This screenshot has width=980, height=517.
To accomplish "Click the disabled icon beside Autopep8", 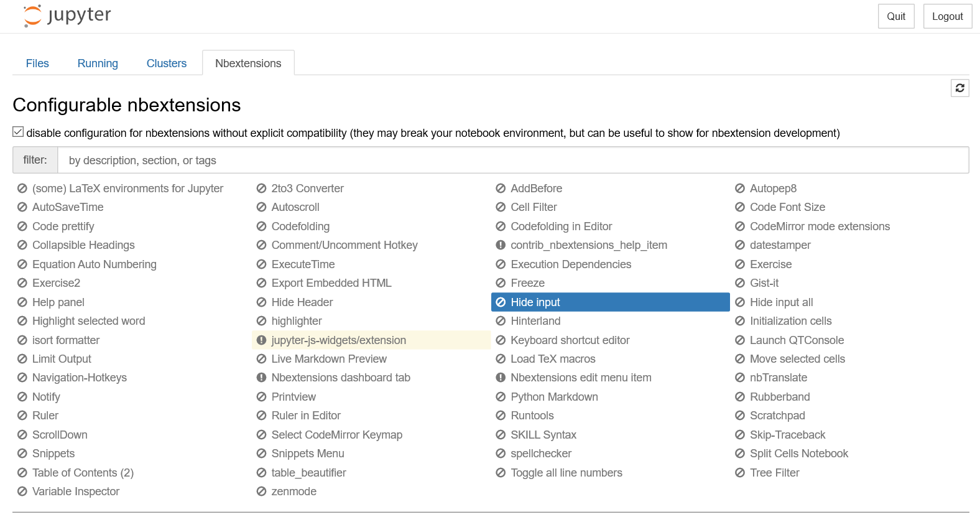I will [740, 189].
